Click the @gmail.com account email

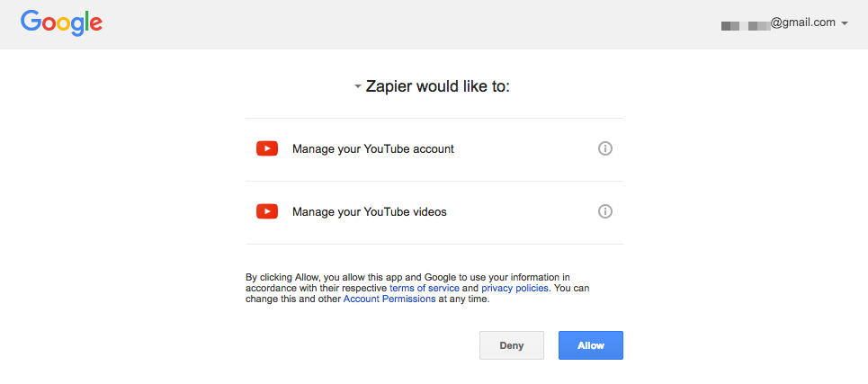778,22
